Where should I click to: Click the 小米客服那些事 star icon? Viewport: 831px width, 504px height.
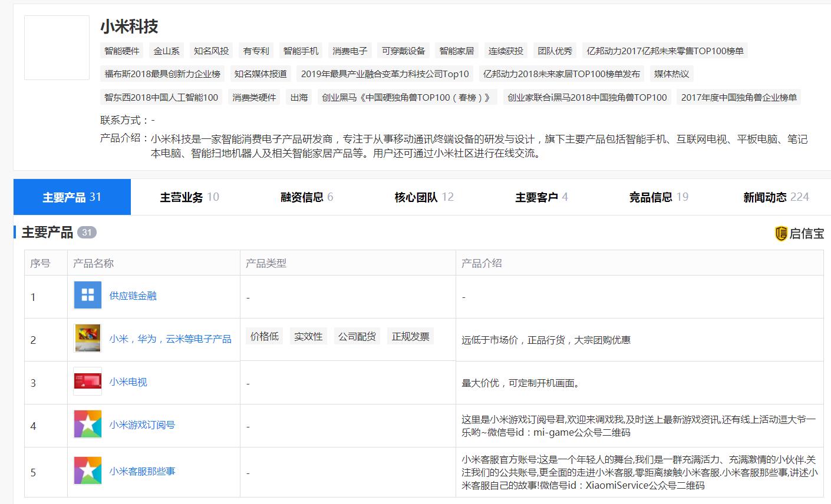[88, 471]
